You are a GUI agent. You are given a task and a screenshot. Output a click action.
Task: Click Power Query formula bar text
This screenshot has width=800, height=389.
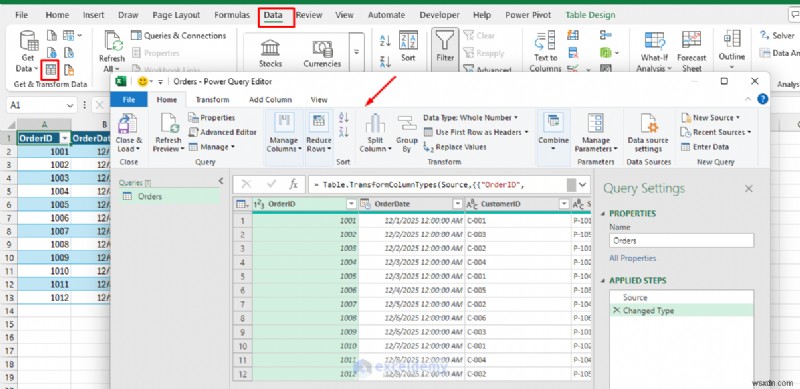(420, 185)
